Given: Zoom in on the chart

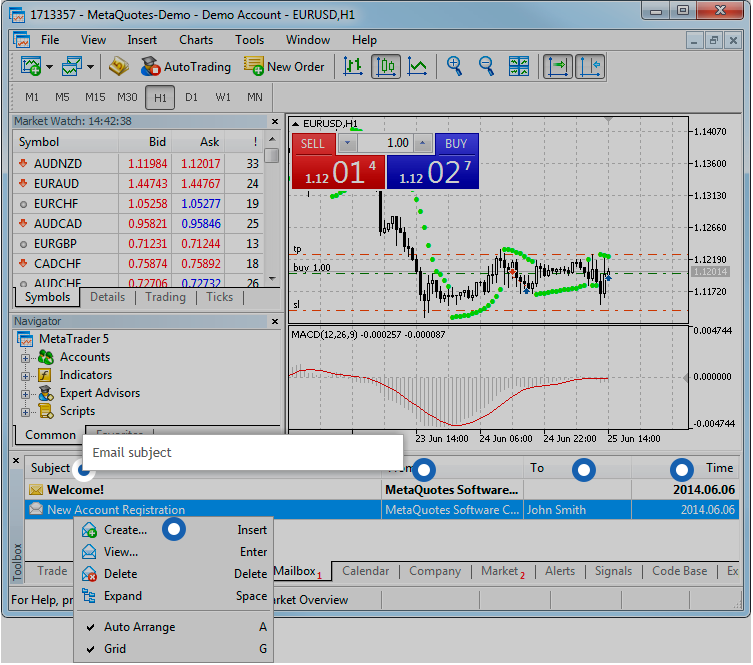Looking at the screenshot, I should pos(454,66).
